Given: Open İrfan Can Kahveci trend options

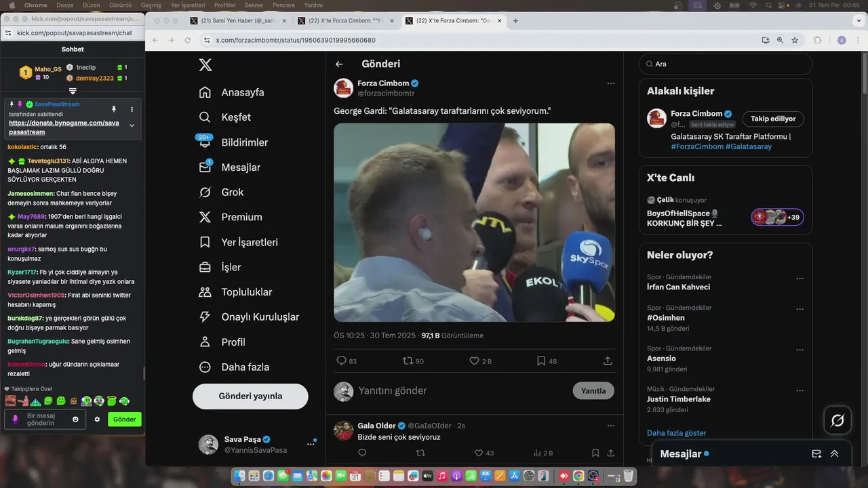Looking at the screenshot, I should click(x=800, y=279).
